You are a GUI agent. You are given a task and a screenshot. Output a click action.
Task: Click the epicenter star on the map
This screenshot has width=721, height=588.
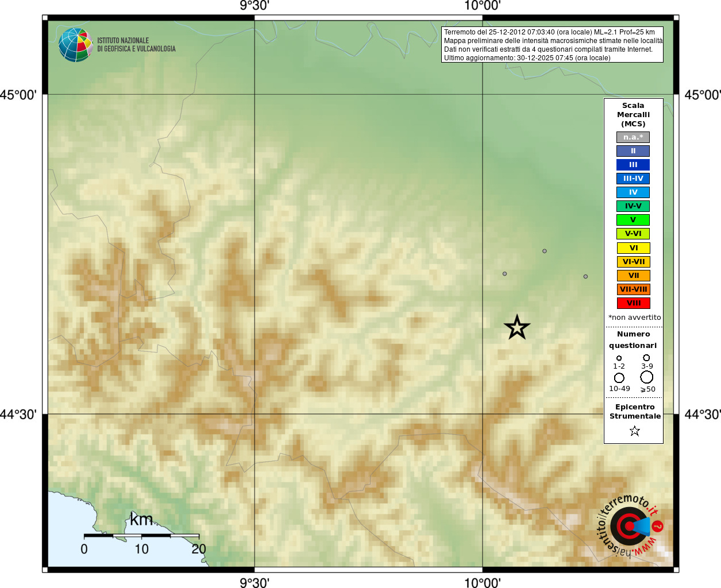[517, 327]
